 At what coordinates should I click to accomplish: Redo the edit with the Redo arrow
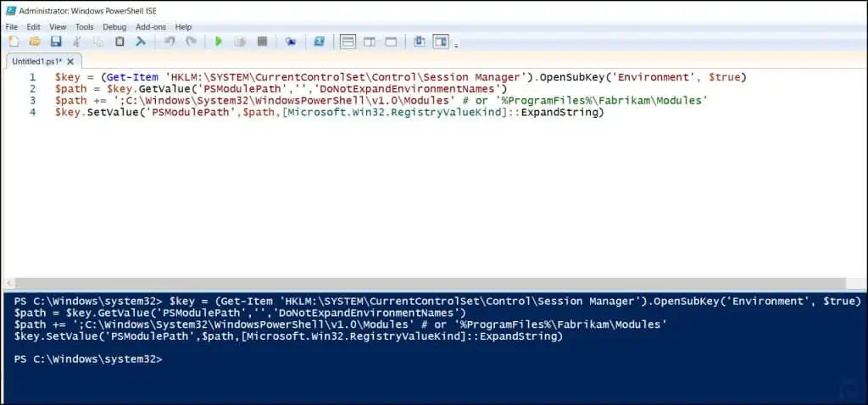click(x=191, y=42)
